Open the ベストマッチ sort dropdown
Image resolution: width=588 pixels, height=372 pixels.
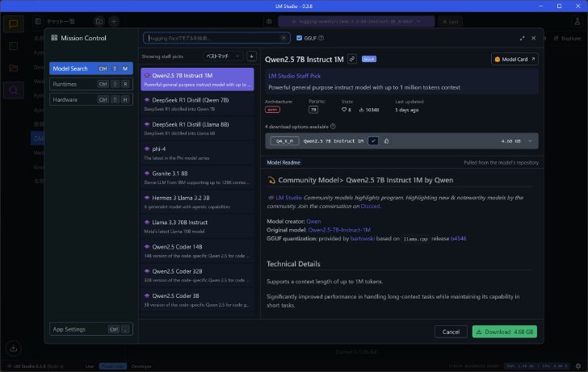[223, 56]
